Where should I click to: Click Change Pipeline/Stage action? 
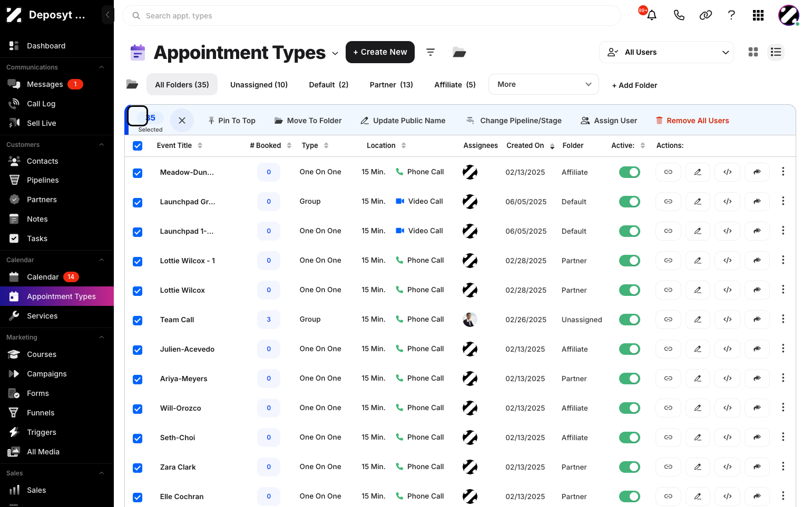tap(514, 121)
